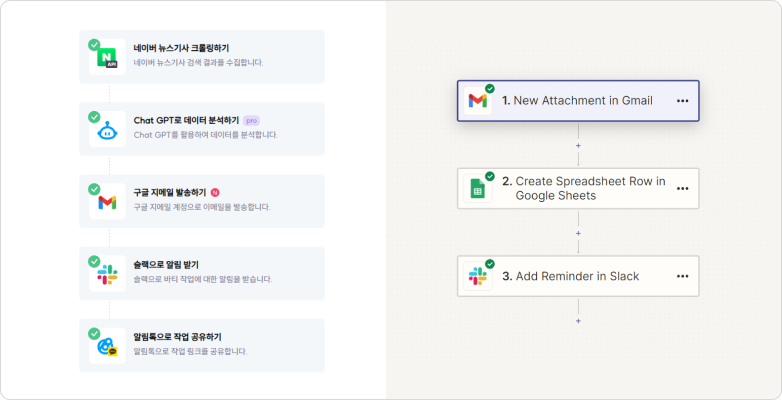Screen dimensions: 782x400
Task: Click green checkmark on Chat GPT card
Action: 94,117
